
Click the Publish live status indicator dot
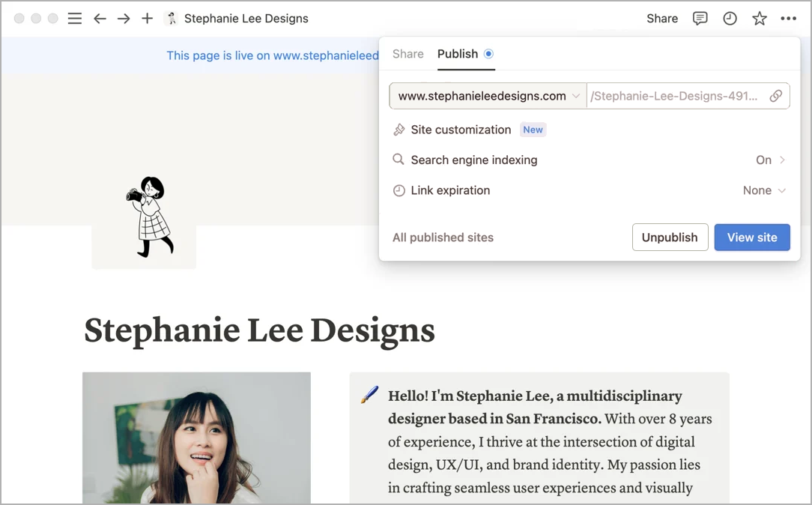(x=488, y=54)
